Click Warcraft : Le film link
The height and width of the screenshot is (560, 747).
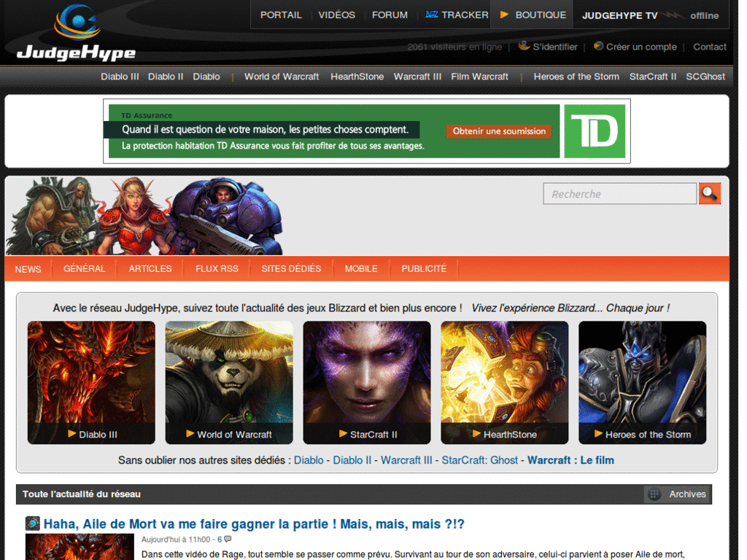click(570, 461)
